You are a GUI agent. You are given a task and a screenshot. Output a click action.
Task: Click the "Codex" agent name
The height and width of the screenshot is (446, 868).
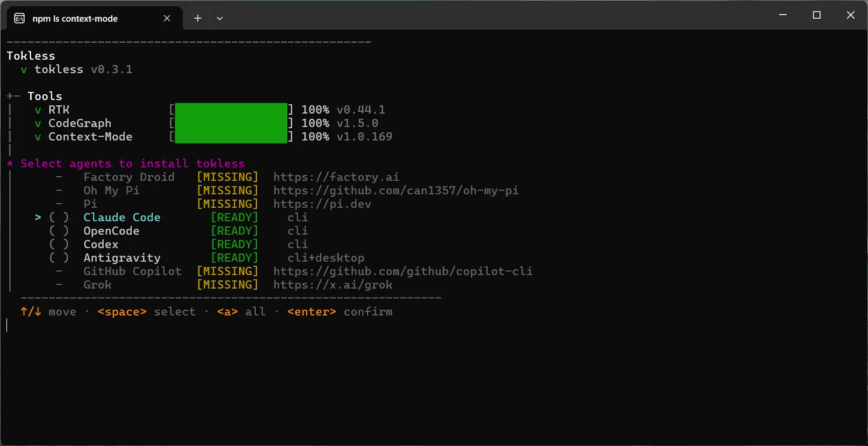tap(101, 244)
